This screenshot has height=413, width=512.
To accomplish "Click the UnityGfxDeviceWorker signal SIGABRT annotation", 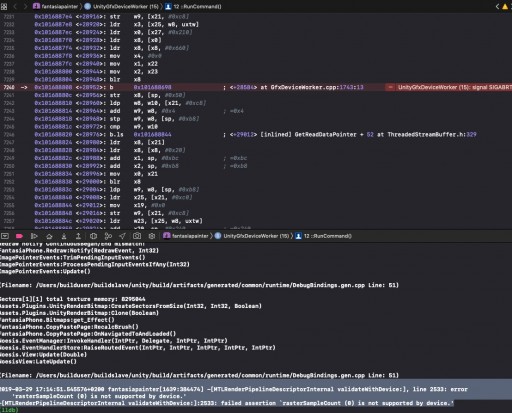I will coord(448,87).
